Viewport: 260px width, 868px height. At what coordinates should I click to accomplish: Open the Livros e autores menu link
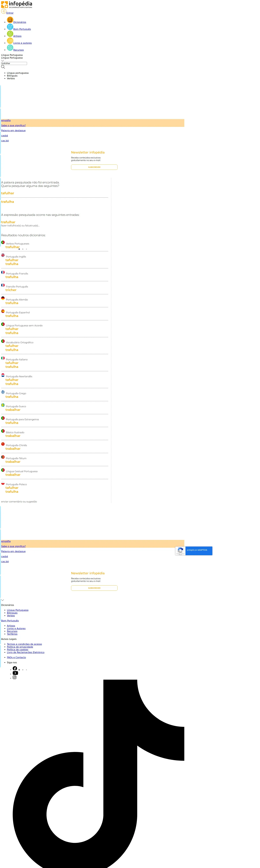point(23,43)
